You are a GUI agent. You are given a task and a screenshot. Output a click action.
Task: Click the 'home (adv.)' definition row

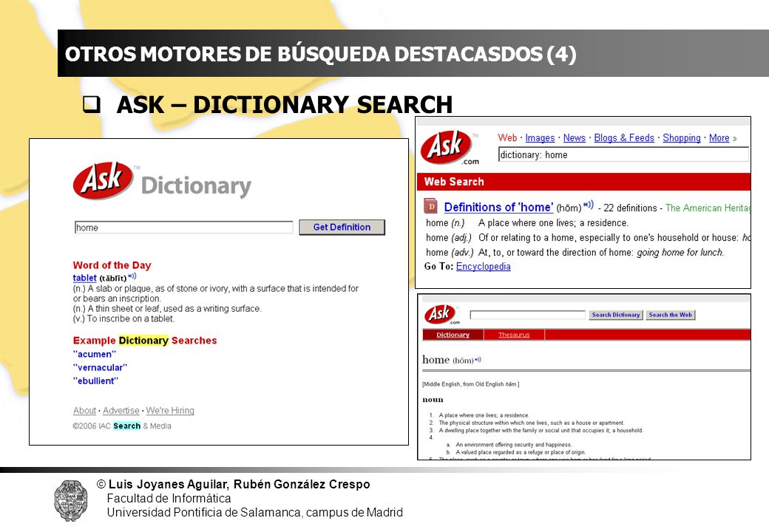pos(575,252)
